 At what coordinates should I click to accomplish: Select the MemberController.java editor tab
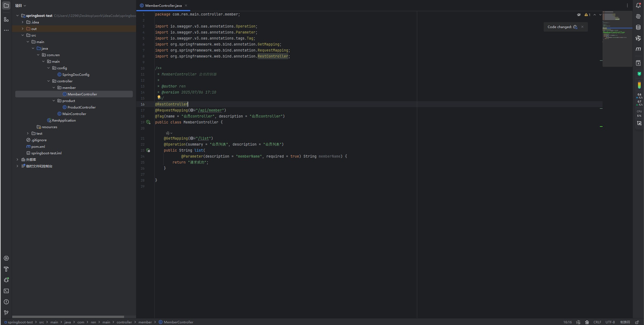pos(163,5)
